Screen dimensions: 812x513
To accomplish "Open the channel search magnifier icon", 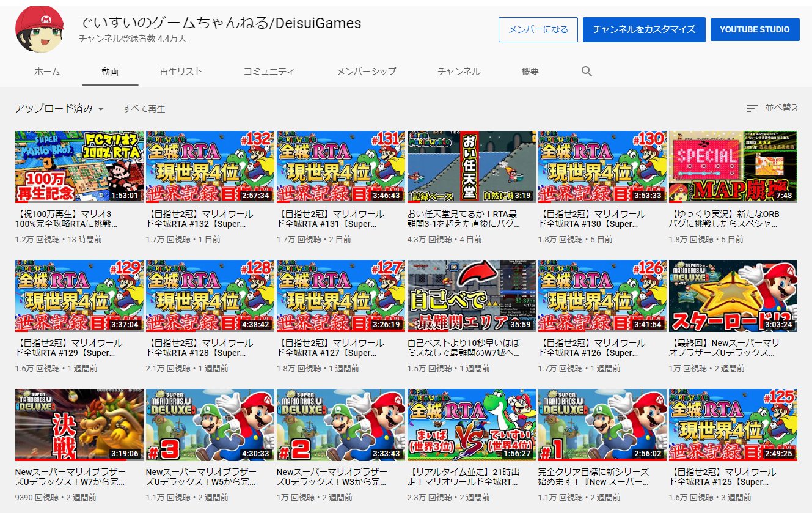I will click(x=587, y=72).
